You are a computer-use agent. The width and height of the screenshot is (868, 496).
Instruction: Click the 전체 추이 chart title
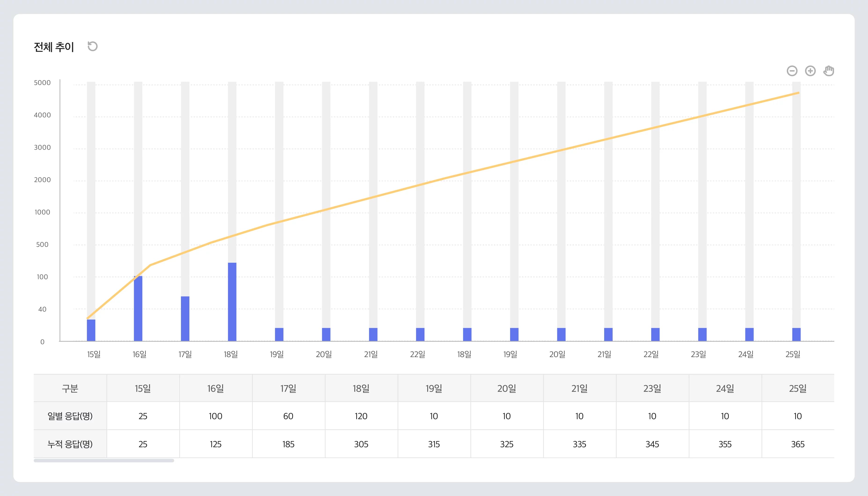point(54,47)
